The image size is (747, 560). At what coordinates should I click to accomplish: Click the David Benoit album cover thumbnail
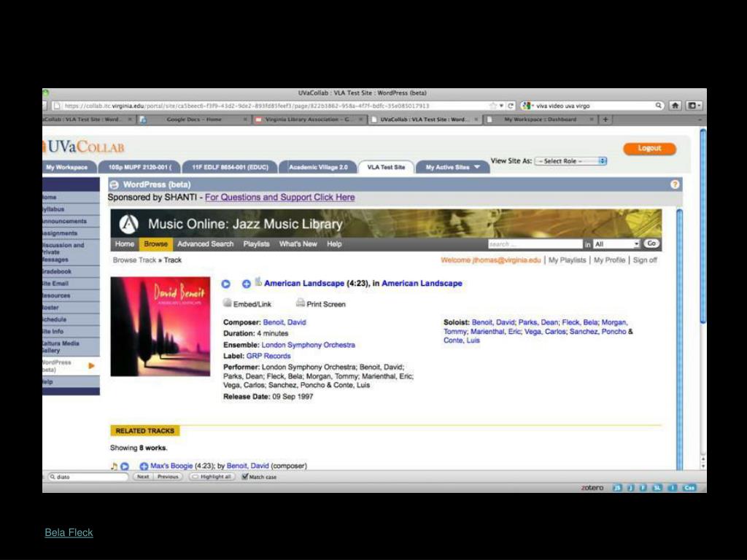(x=160, y=327)
